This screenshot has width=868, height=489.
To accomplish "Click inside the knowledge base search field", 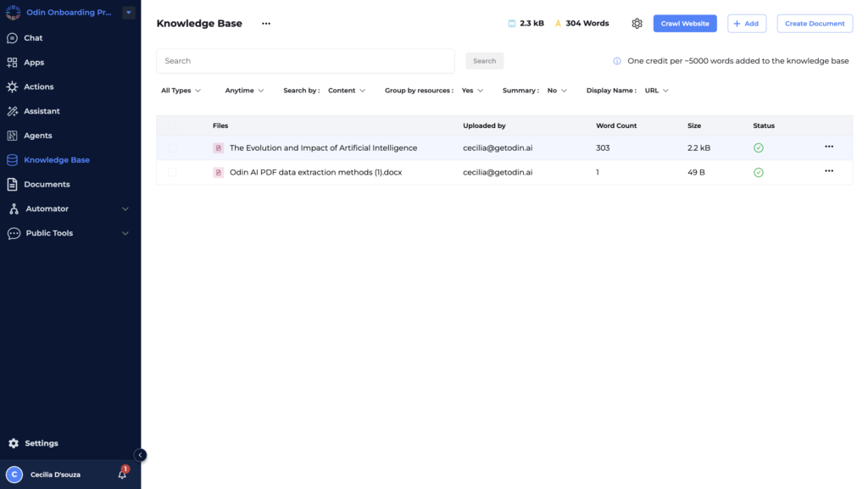I will tap(297, 60).
